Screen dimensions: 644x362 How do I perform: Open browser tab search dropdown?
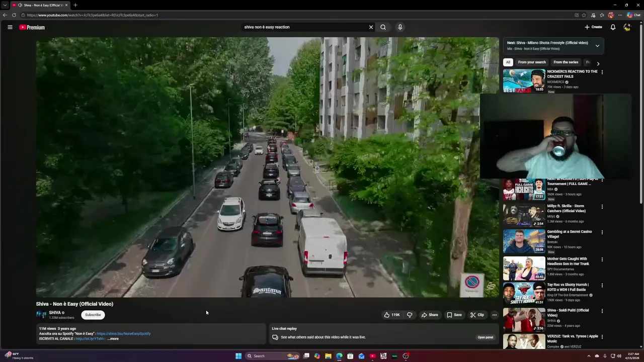[x=5, y=5]
